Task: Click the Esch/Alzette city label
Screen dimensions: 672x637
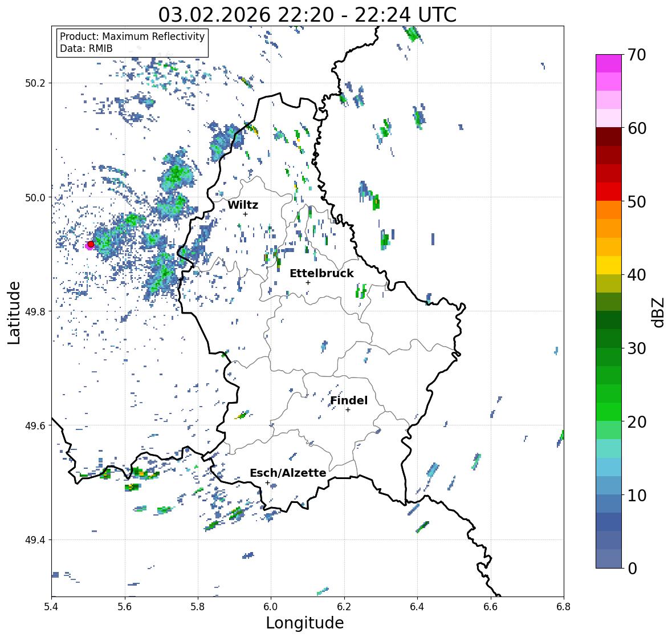Action: coord(288,473)
